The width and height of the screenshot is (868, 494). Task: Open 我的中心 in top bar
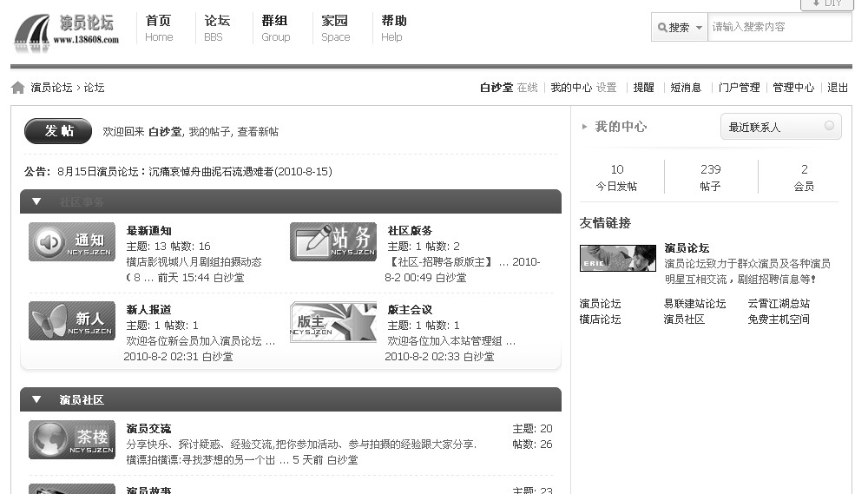tap(571, 88)
